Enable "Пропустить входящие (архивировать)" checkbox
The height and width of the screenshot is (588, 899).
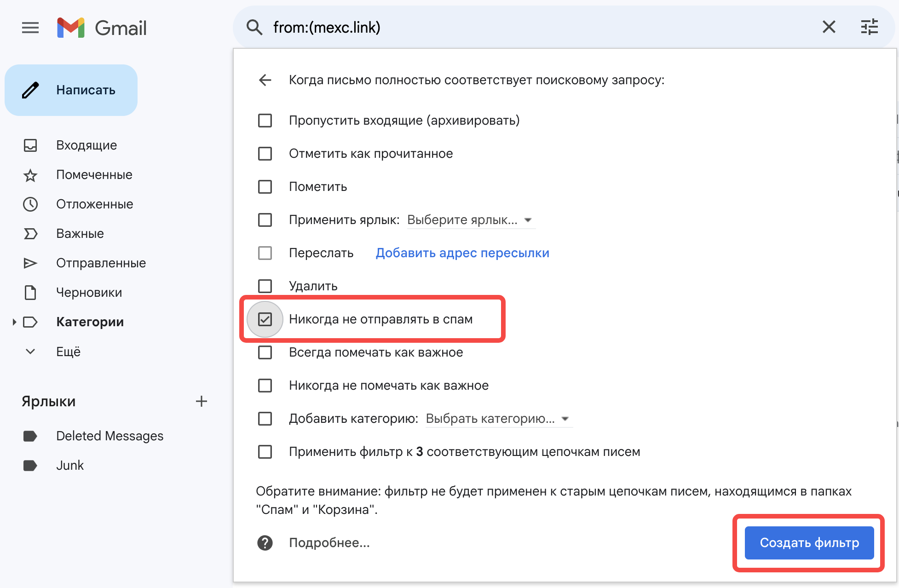265,121
